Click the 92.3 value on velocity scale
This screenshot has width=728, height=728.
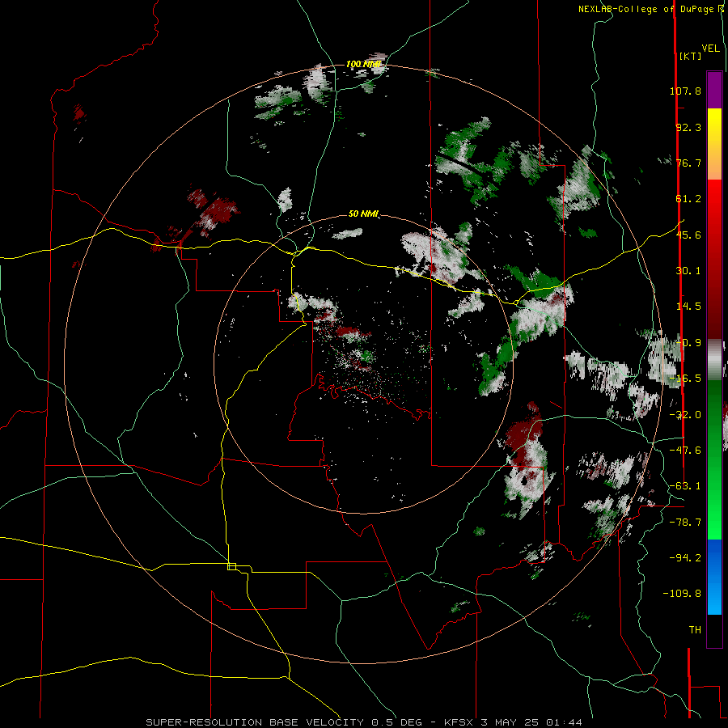click(x=688, y=127)
